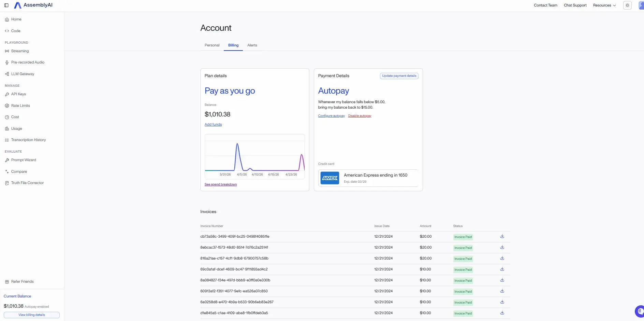Click Update payment details button
Screen dimensions: 644x321
399,76
